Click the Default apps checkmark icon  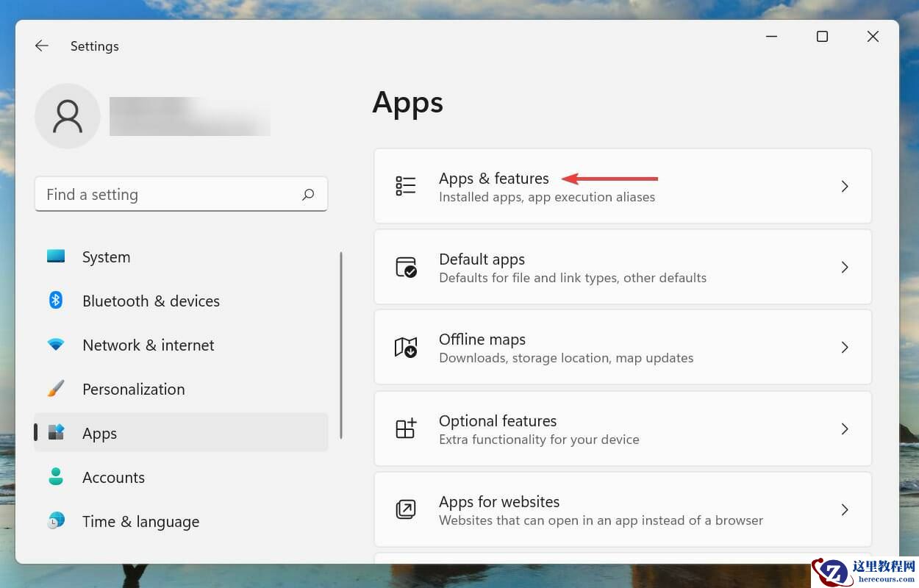pos(406,267)
